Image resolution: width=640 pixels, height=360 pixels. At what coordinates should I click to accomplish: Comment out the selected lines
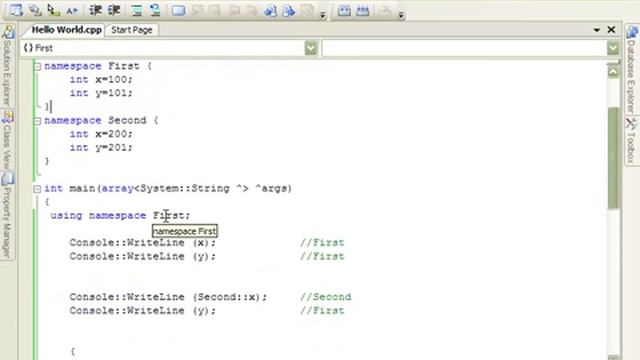point(137,10)
